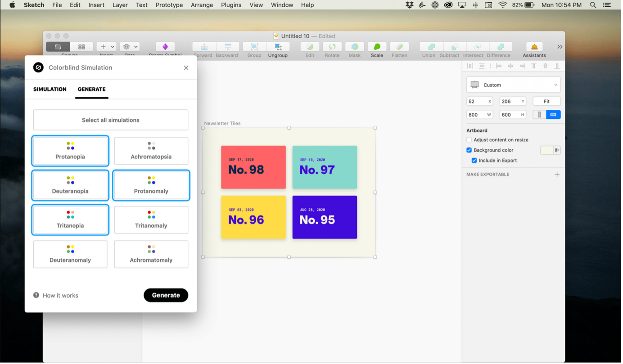623x364 pixels.
Task: Click the Group toolbar icon
Action: point(255,47)
